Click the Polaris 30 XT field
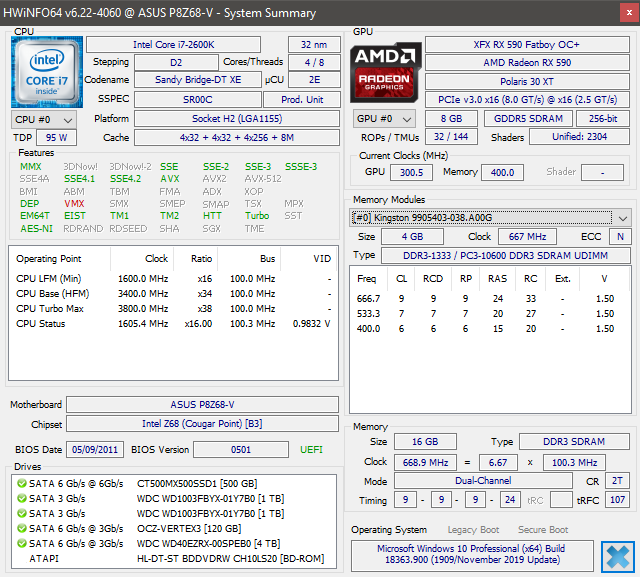 (527, 82)
